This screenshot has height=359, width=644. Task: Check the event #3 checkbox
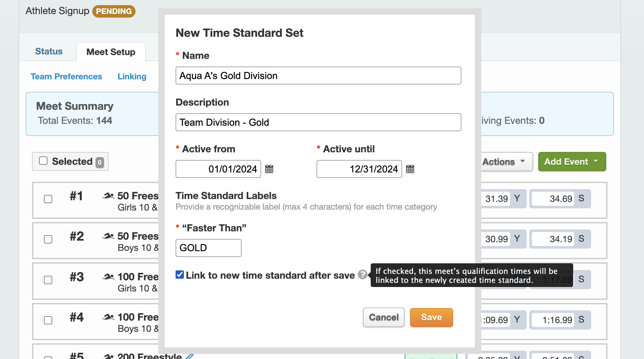(48, 280)
